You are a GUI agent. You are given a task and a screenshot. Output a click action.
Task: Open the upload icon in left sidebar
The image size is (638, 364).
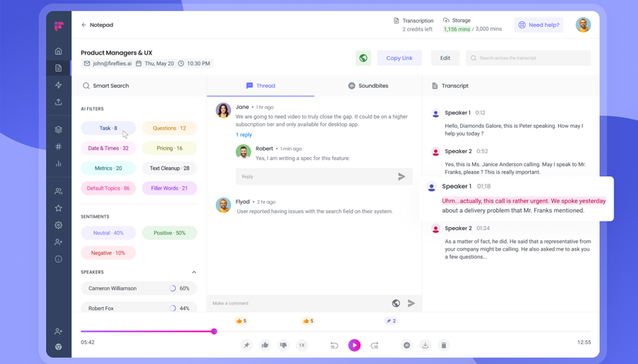click(x=59, y=102)
